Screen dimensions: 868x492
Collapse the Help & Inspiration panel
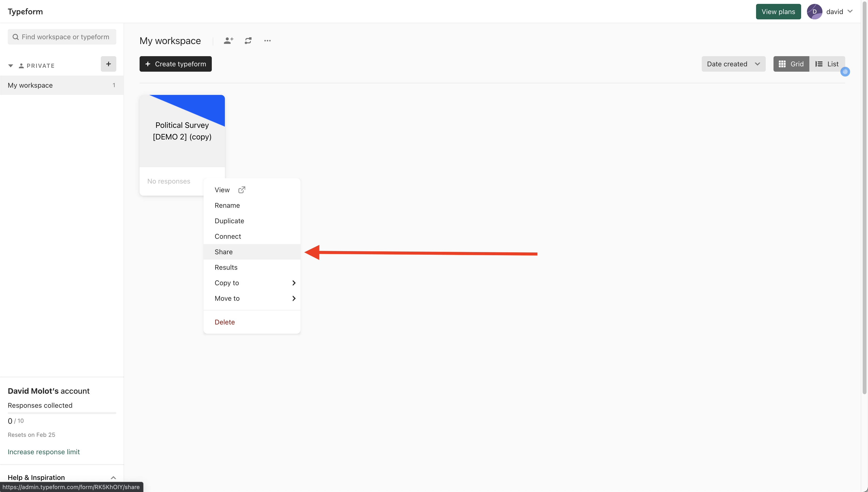(113, 477)
